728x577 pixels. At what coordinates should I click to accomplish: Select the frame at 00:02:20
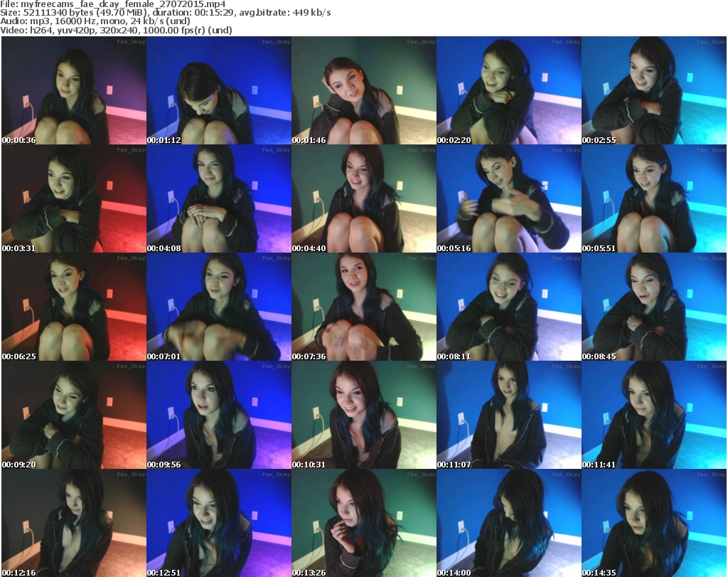click(509, 90)
